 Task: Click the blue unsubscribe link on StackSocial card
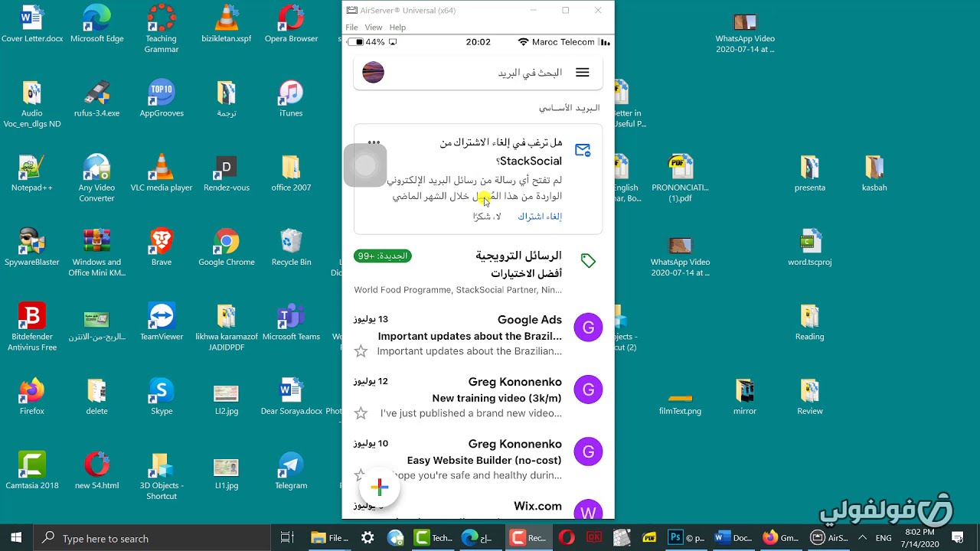coord(540,217)
